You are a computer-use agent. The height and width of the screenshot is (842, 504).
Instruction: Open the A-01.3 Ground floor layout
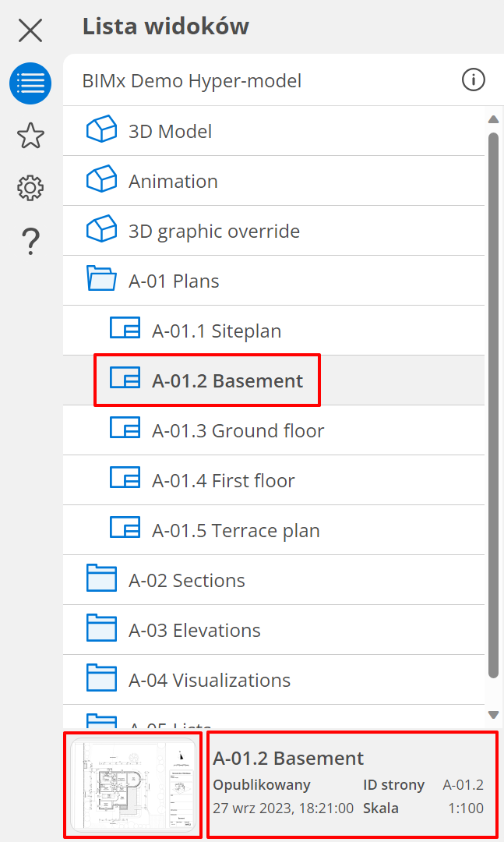point(238,430)
